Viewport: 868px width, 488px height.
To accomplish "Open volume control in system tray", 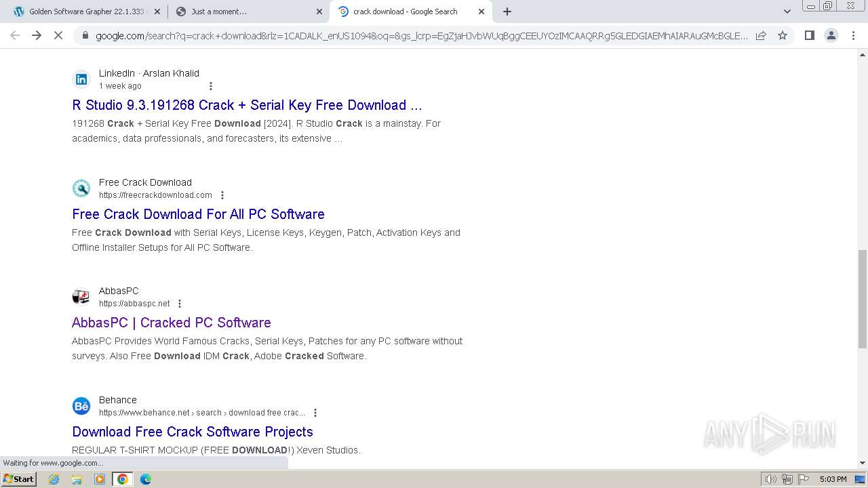I will [x=771, y=479].
